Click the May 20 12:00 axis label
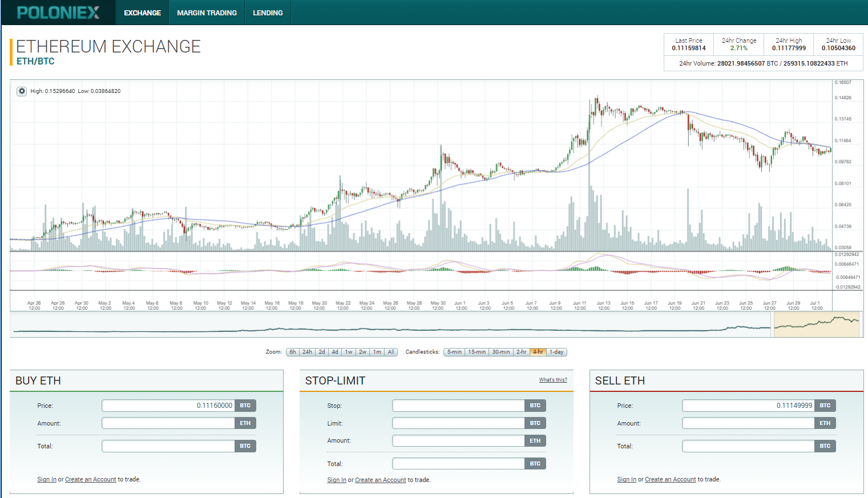The height and width of the screenshot is (498, 868). coord(320,306)
